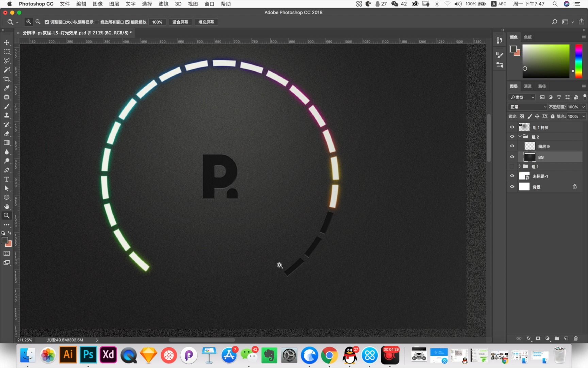Add a layer mask
Viewport: 588px width, 368px height.
[x=538, y=338]
